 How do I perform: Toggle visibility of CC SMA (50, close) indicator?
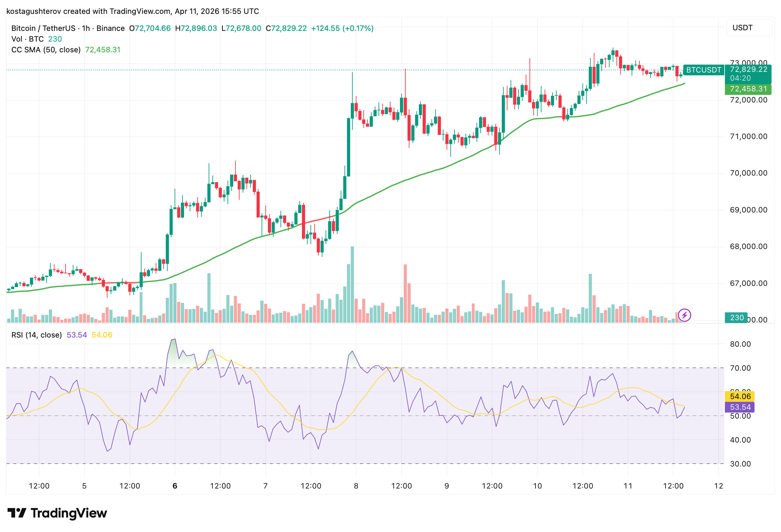45,49
